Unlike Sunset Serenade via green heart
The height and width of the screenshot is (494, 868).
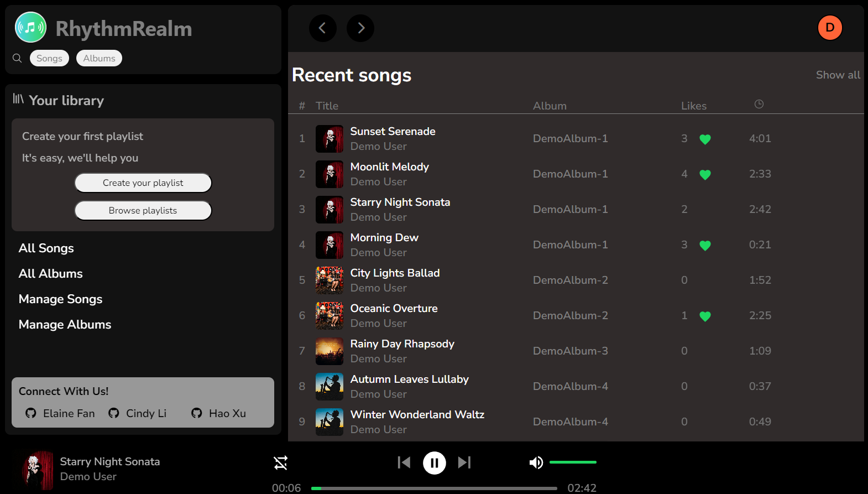(x=705, y=139)
